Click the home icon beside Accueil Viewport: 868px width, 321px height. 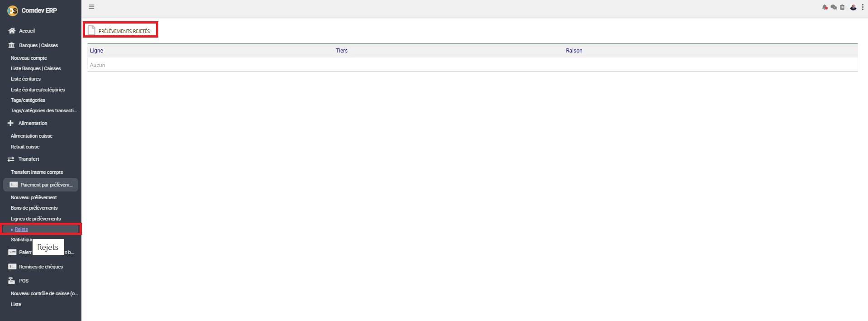[x=12, y=31]
